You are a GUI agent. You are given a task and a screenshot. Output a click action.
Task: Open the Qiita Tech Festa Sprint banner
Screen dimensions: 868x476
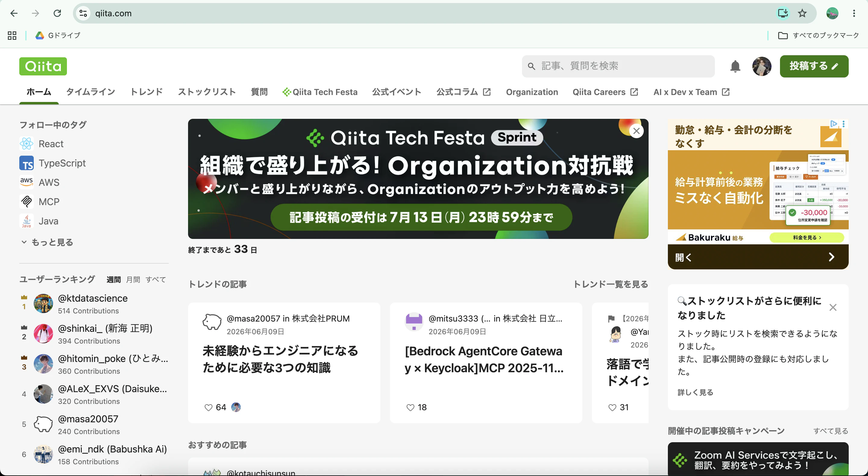418,179
